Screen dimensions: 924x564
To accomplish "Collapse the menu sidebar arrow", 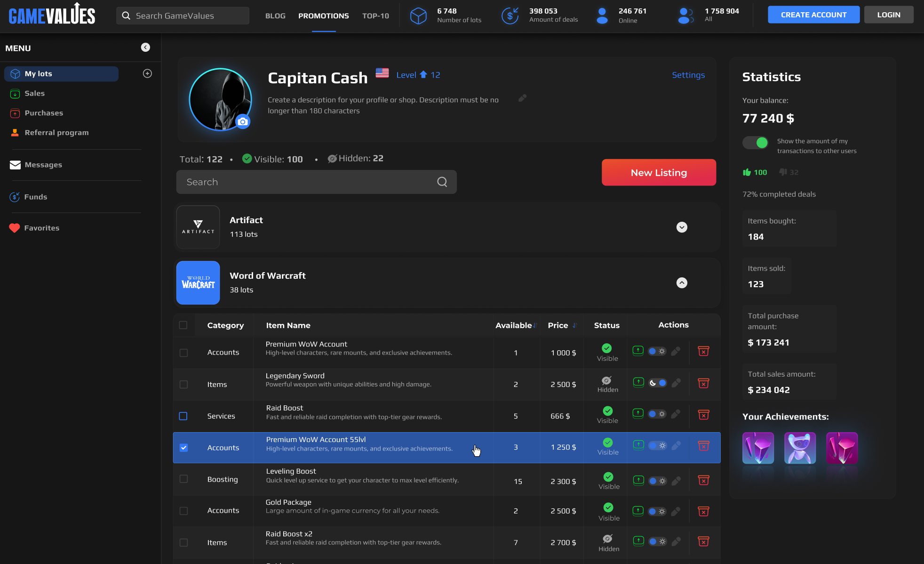I will pyautogui.click(x=145, y=47).
